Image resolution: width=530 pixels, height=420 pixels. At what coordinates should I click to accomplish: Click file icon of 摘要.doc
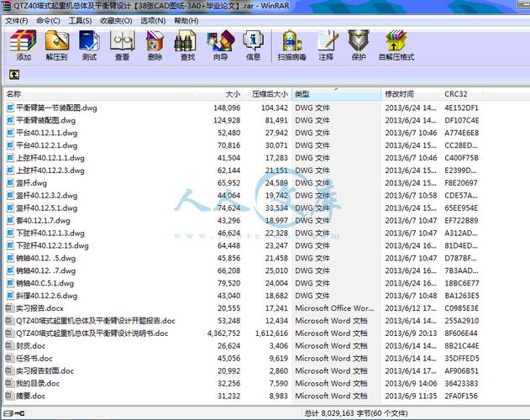pyautogui.click(x=9, y=396)
